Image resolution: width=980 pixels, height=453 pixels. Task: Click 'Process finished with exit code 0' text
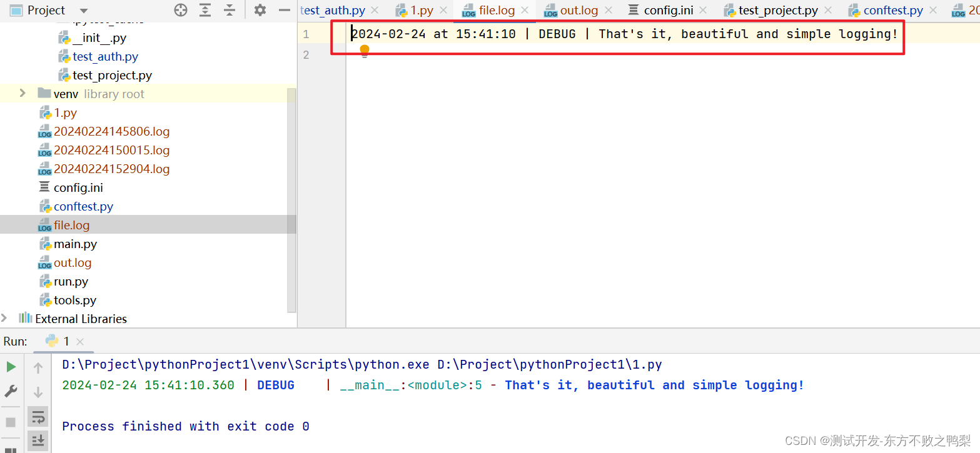click(186, 426)
